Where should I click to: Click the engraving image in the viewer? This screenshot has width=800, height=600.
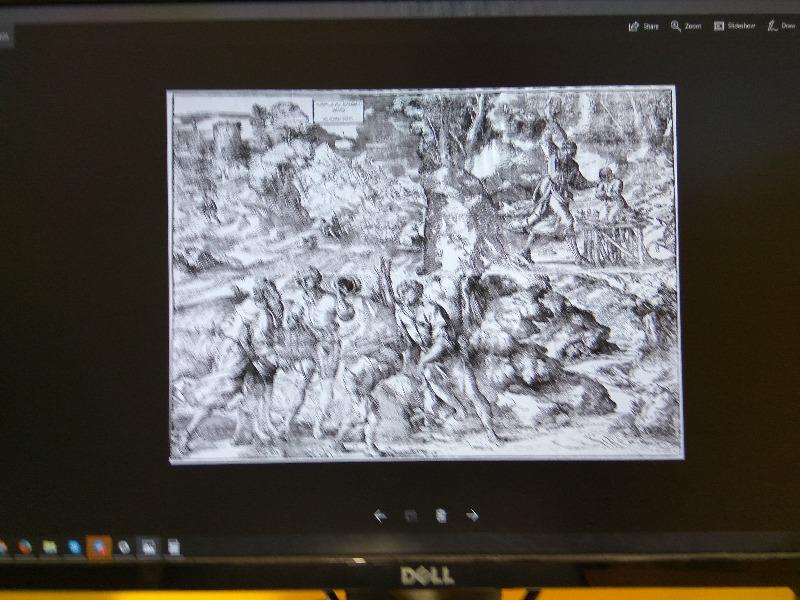pos(426,274)
